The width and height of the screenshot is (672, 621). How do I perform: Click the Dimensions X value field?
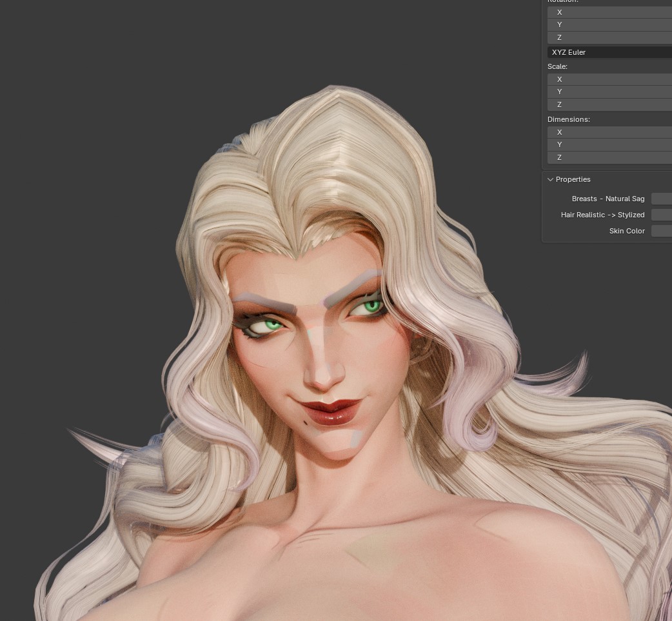(609, 132)
